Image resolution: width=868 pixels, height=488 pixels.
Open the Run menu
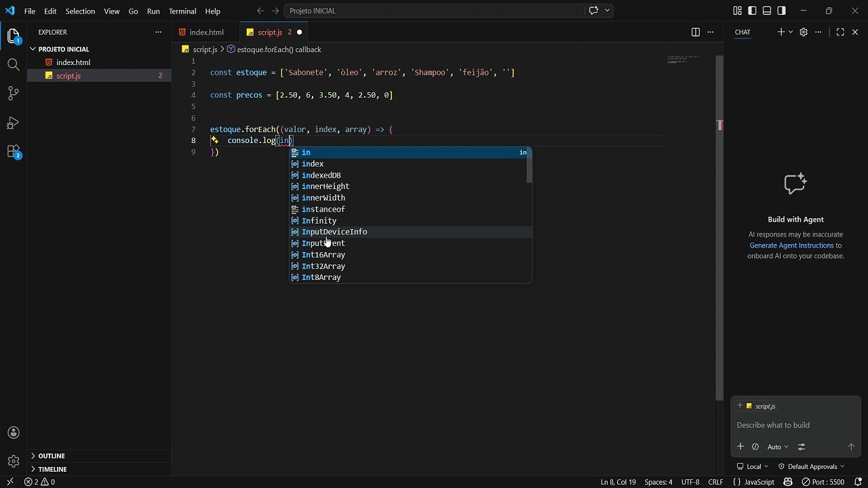(153, 11)
